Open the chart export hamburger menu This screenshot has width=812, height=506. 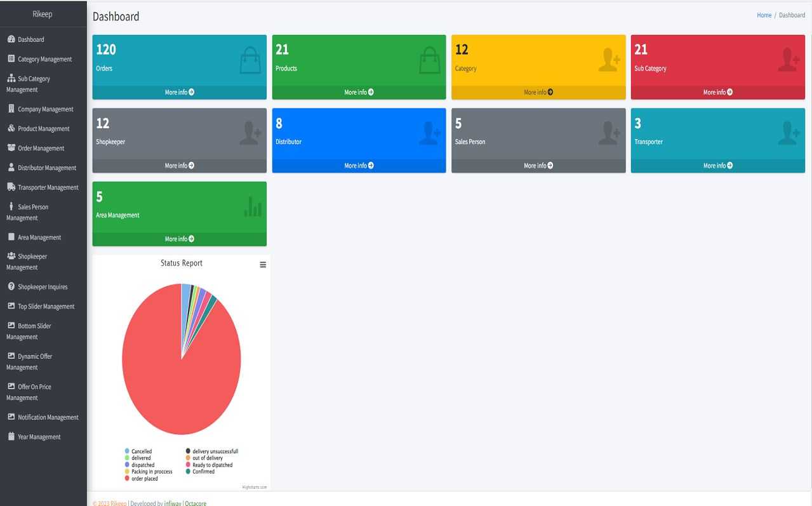[x=263, y=264]
